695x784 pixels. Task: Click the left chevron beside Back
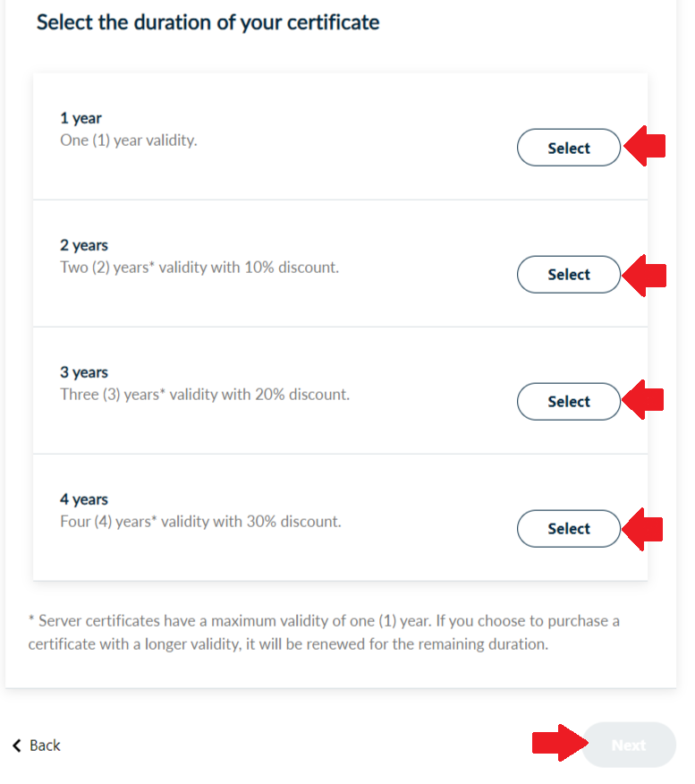pyautogui.click(x=16, y=746)
